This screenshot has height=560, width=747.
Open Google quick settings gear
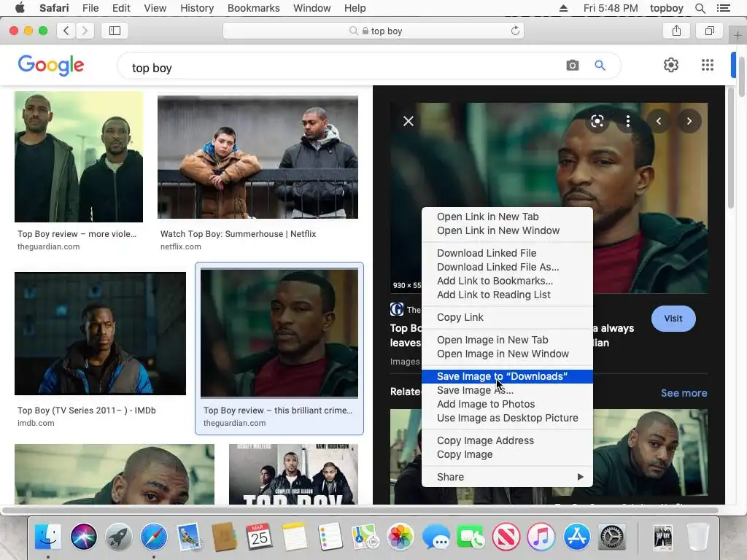tap(671, 65)
